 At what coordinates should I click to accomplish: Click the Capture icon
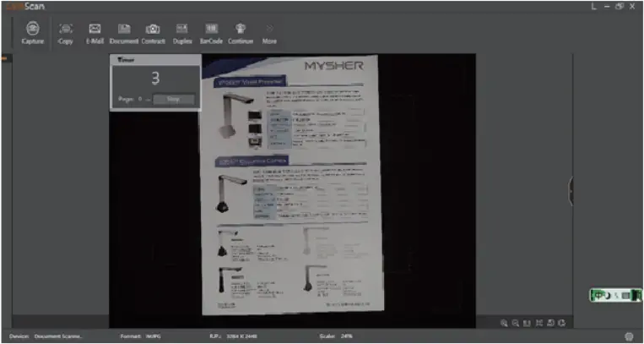[x=33, y=29]
